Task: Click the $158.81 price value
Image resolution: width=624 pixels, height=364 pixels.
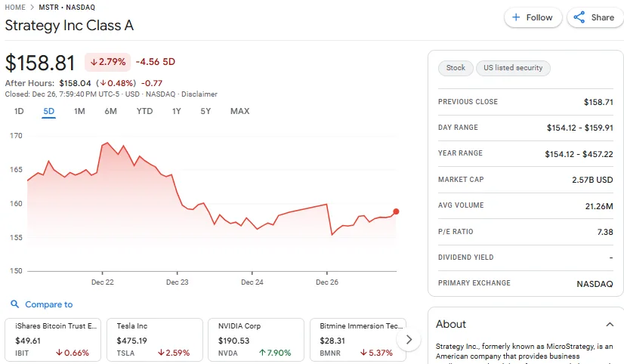Action: pos(40,63)
